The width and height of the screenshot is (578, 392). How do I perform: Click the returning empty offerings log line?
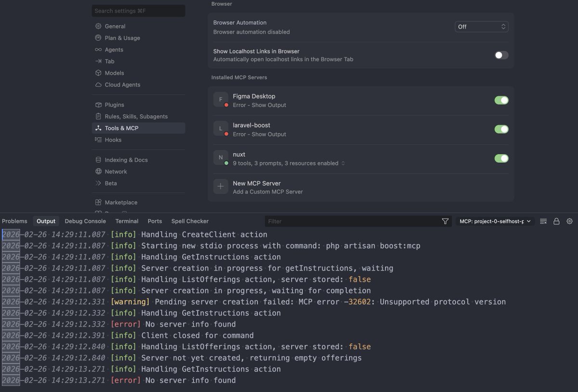(182, 358)
